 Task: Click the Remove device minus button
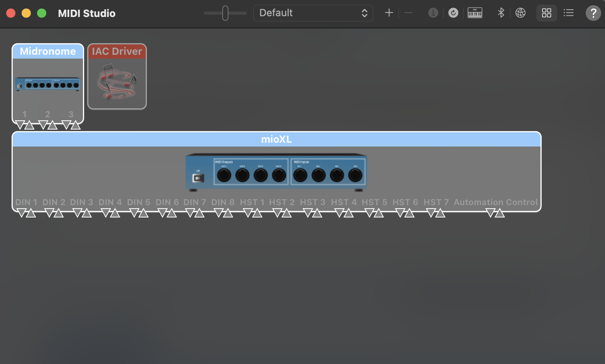(x=408, y=13)
